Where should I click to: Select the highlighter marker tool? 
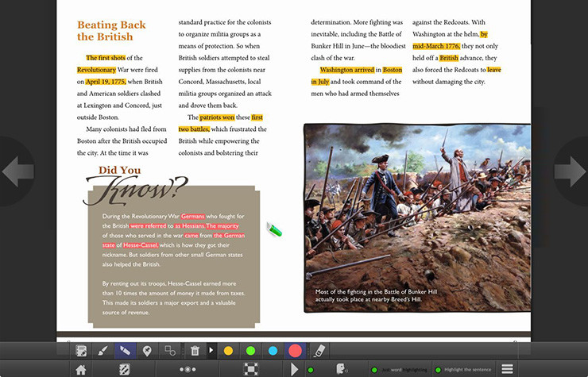coord(126,351)
